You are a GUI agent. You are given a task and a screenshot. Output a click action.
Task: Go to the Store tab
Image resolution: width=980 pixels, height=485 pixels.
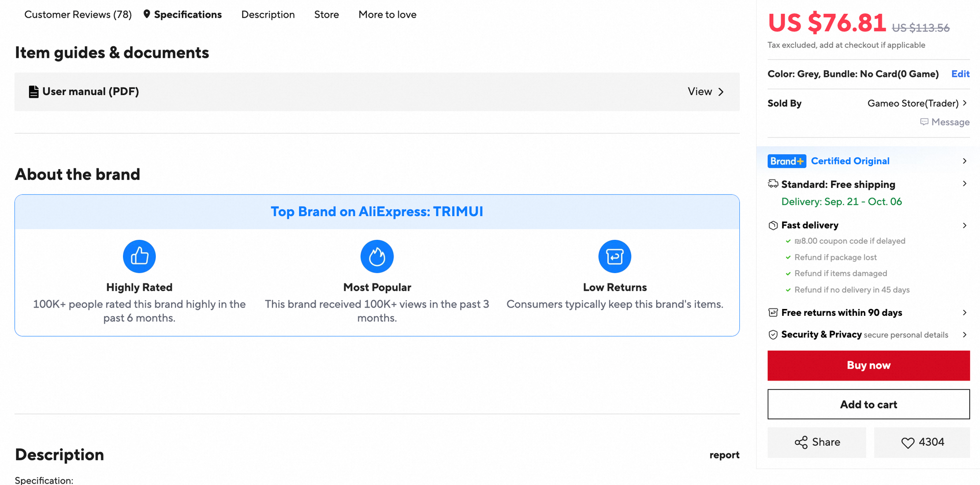[x=326, y=15]
